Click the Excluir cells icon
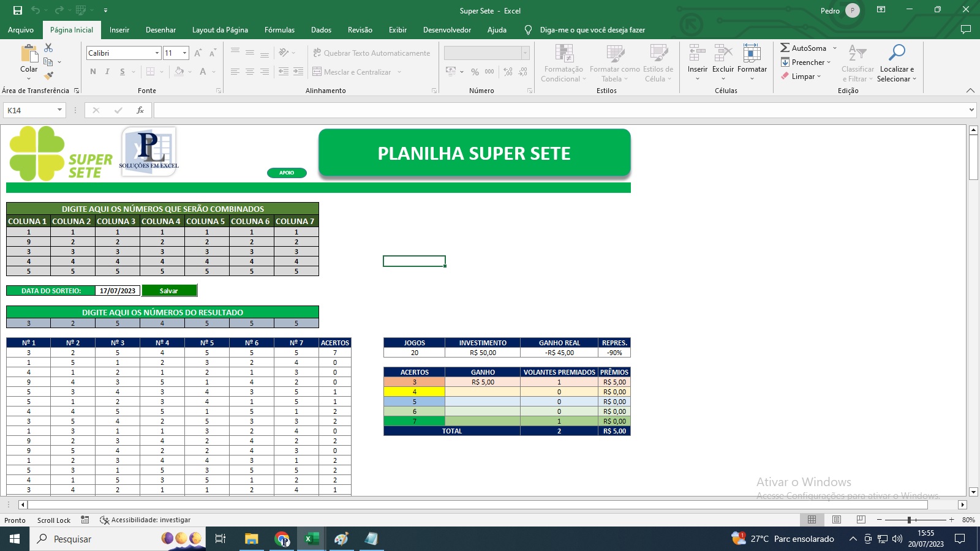Image resolution: width=980 pixels, height=551 pixels. point(723,54)
